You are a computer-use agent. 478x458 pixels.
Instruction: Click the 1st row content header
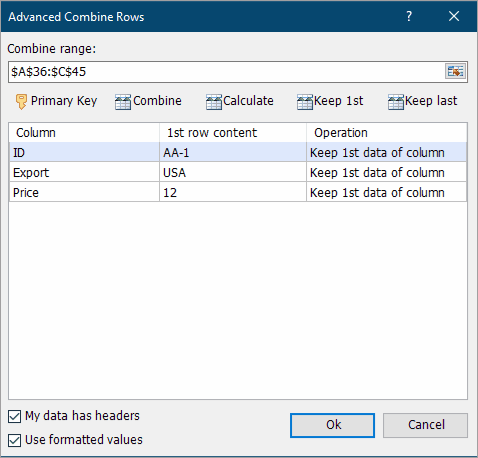click(233, 133)
